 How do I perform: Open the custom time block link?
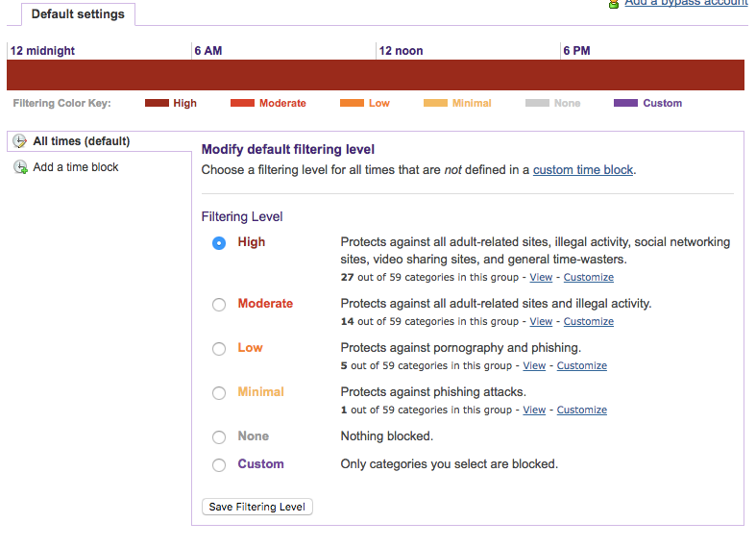pos(583,170)
